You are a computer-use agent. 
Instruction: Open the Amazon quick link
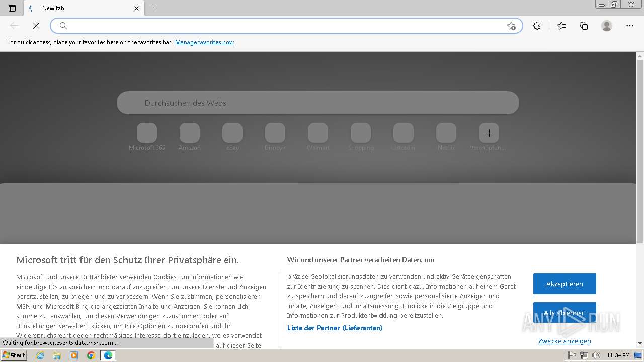pyautogui.click(x=190, y=137)
